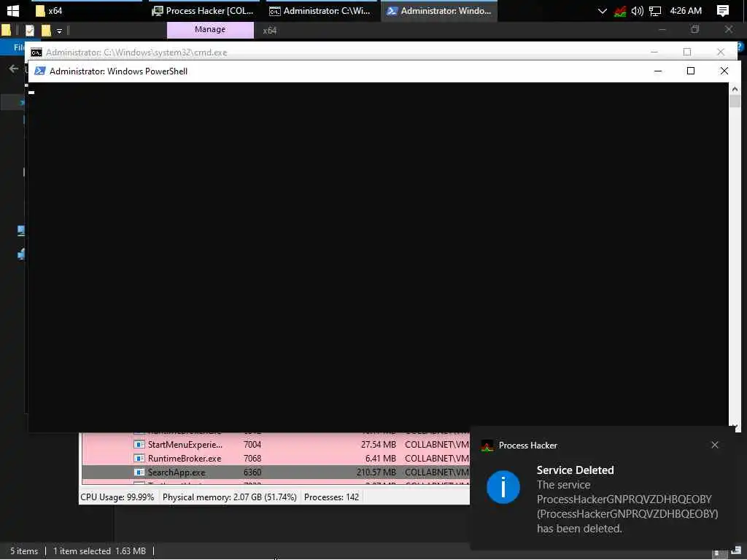Click Explorer quick access folder icon
Viewport: 747px width, 560px height.
coord(6,31)
